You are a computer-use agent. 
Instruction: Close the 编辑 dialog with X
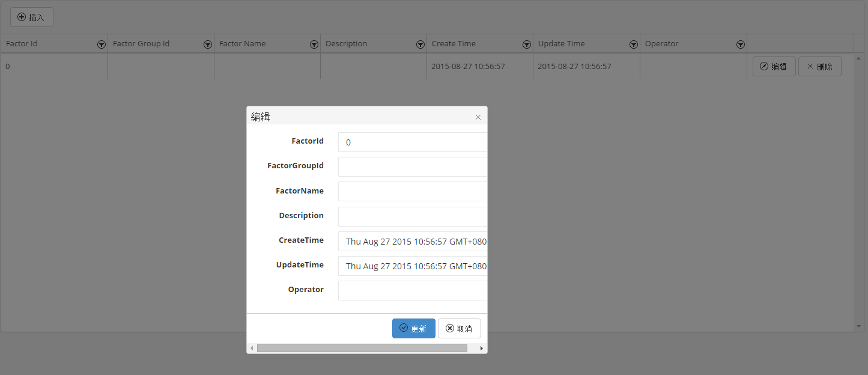478,117
